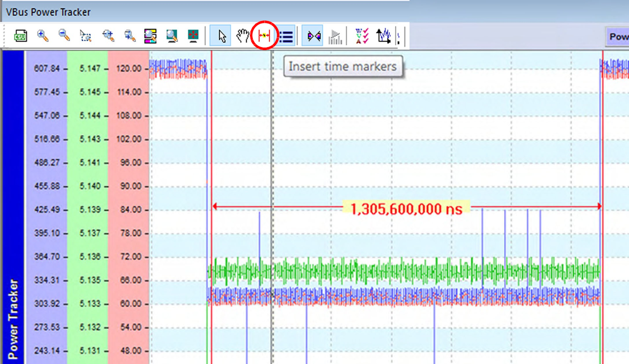Select the zoom-by-selection rectangle tool

(x=85, y=36)
